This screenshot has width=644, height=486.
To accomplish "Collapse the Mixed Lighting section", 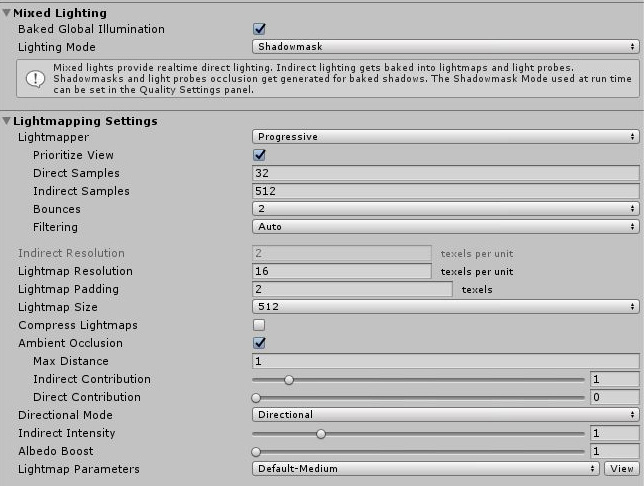I will click(7, 12).
